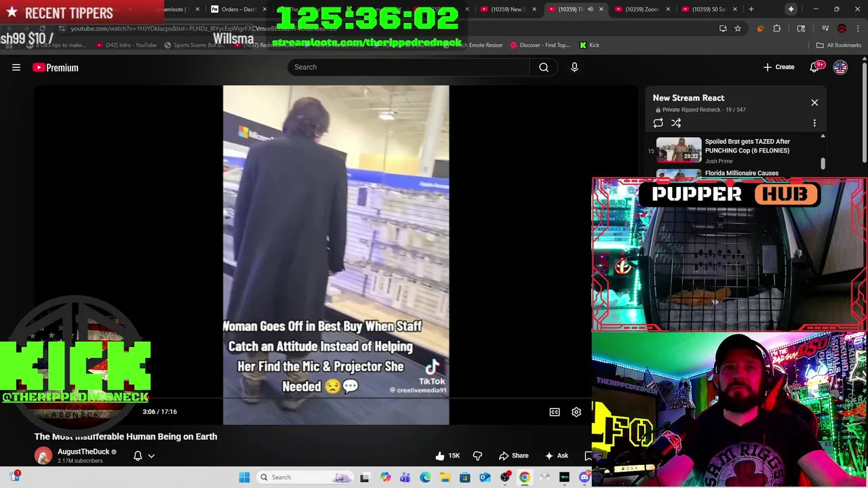Open OBS Studio from taskbar
Screen dimensions: 868x488
(x=505, y=477)
